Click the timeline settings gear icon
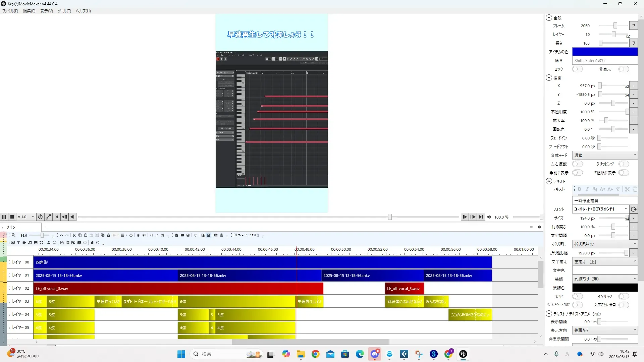Image resolution: width=644 pixels, height=362 pixels. pyautogui.click(x=539, y=227)
